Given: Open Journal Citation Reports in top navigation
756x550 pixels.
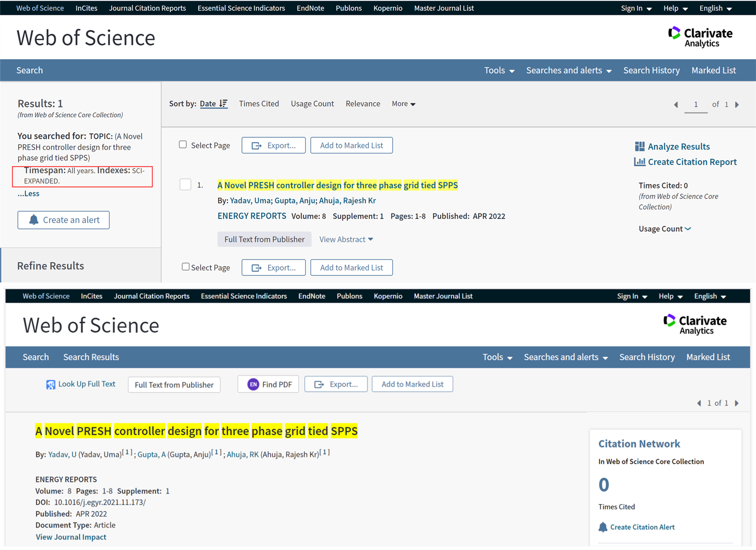Looking at the screenshot, I should [x=147, y=8].
